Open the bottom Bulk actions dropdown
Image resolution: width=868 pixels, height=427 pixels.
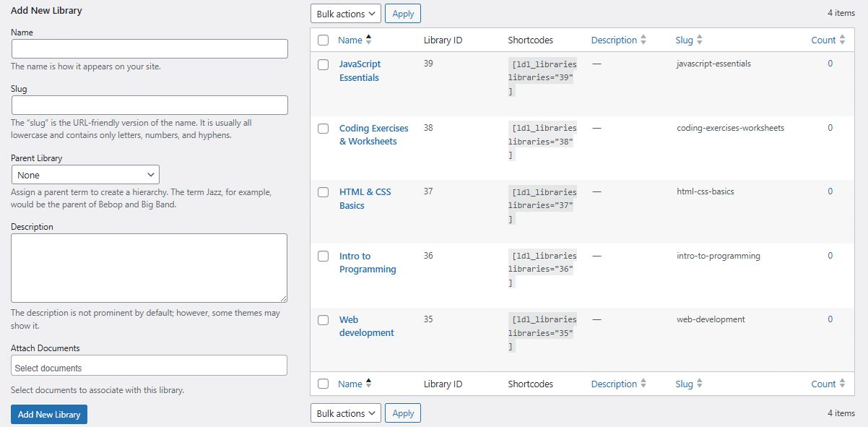tap(346, 413)
